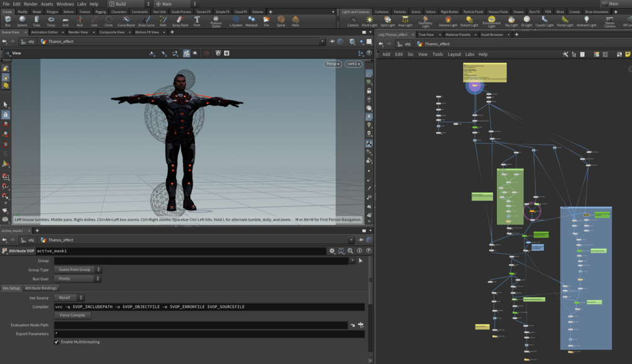Open the Persp viewport dropdown
Viewport: 632px width, 364px height.
click(333, 64)
